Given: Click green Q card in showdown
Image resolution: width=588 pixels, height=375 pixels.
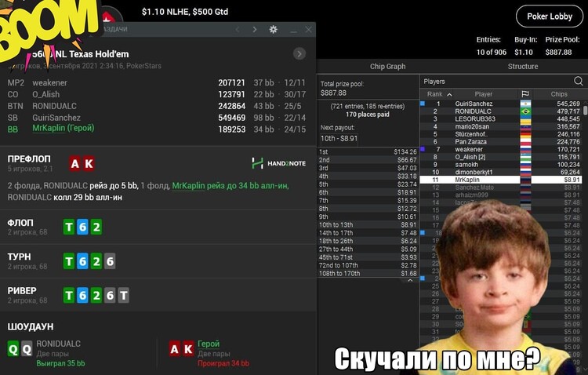Looking at the screenshot, I should 13,349.
